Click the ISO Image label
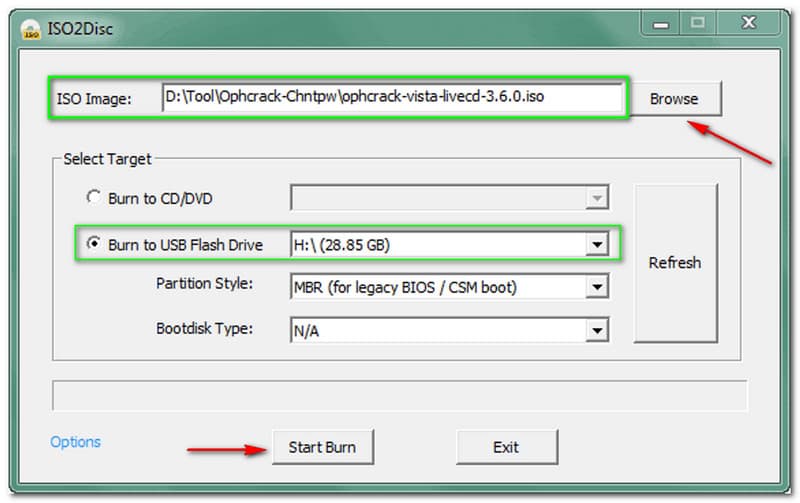Viewport: 800px width, 503px height. [94, 98]
